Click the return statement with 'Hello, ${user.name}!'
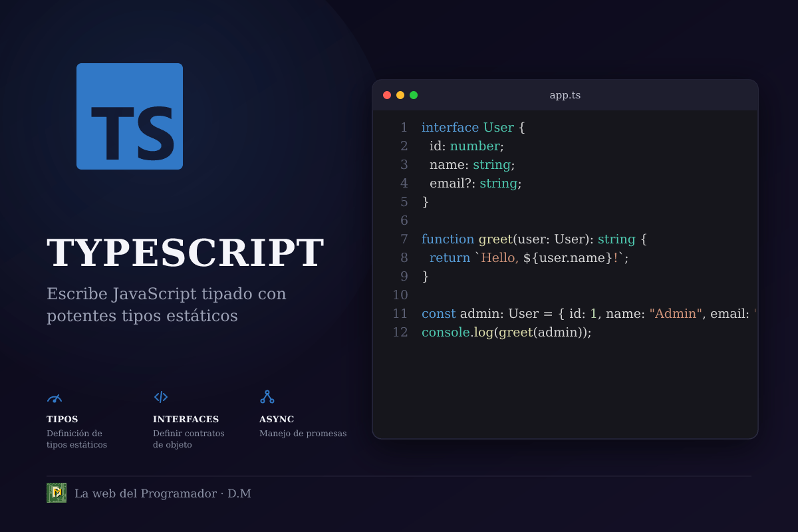Viewport: 798px width, 532px height. click(529, 257)
